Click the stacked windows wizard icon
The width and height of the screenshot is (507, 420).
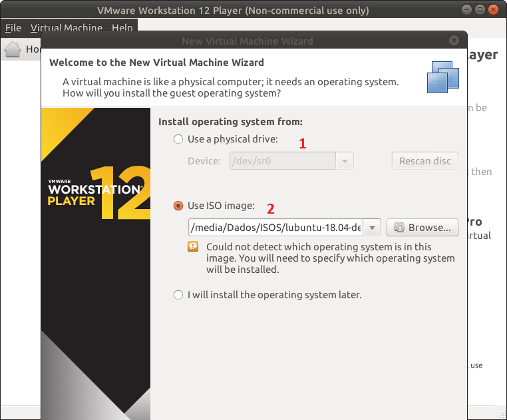[443, 77]
